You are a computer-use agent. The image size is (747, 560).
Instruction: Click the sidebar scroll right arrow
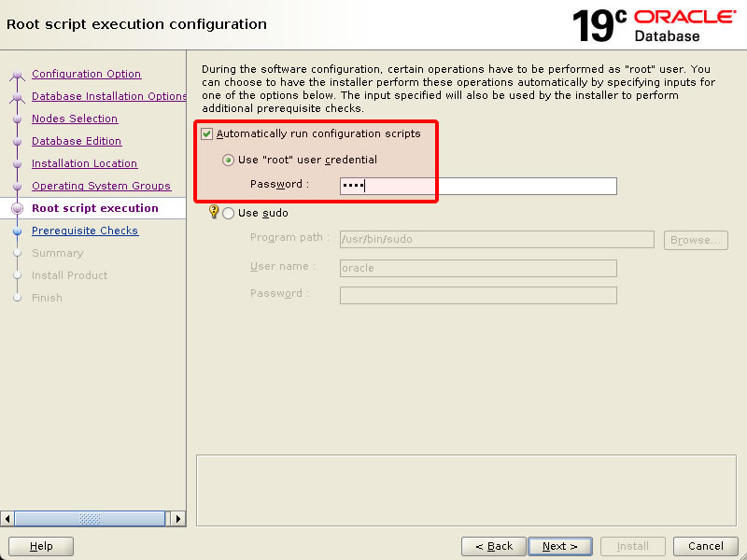(x=178, y=519)
